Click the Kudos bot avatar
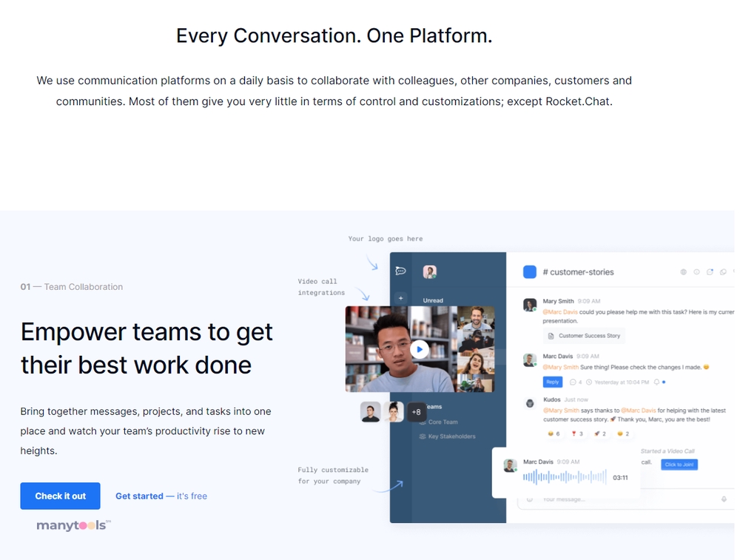The width and height of the screenshot is (740, 560). coord(530,403)
